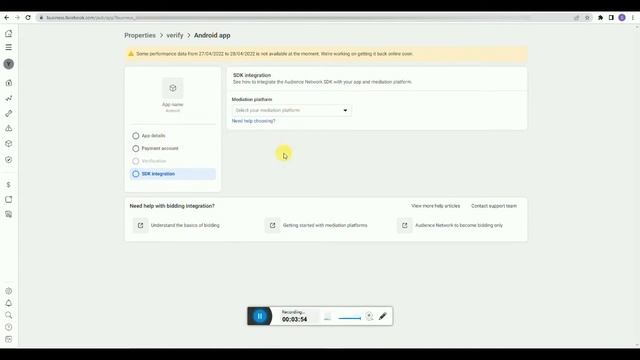
Task: Open the building overview icon in sidebar
Action: (9, 83)
